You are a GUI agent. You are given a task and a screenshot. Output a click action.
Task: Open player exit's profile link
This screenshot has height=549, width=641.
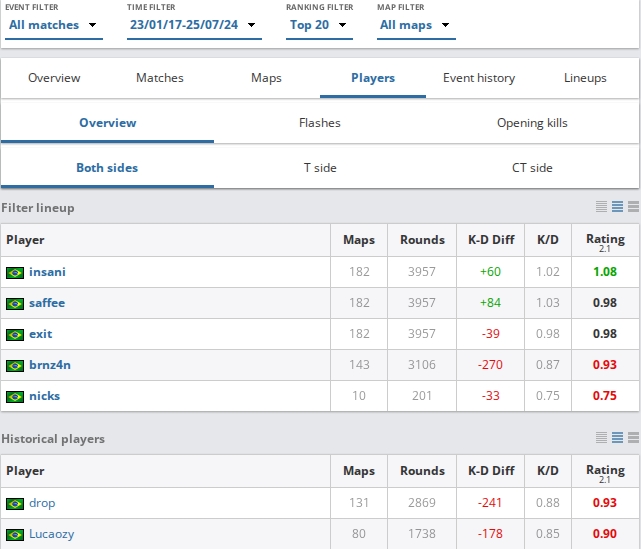point(40,334)
